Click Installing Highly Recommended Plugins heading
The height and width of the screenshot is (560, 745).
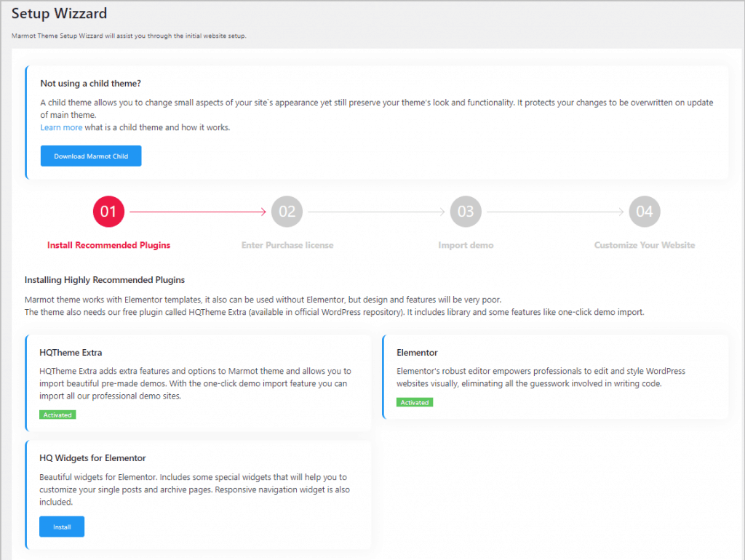click(x=105, y=280)
